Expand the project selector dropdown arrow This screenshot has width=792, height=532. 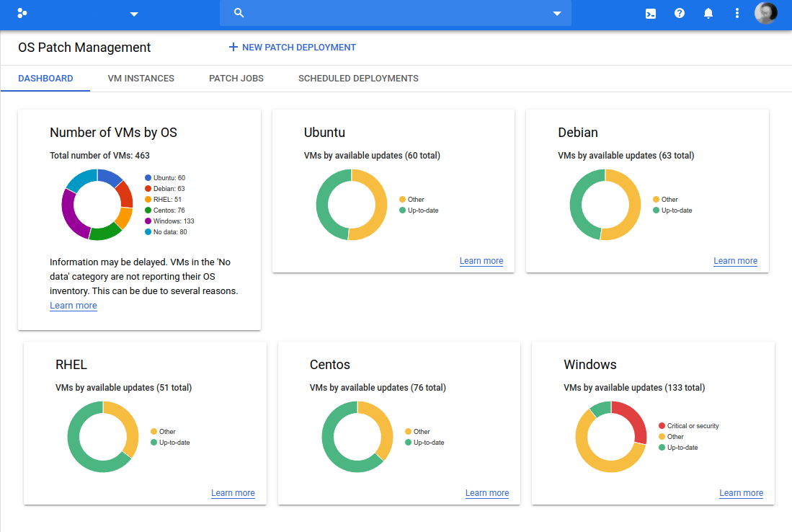pyautogui.click(x=133, y=14)
